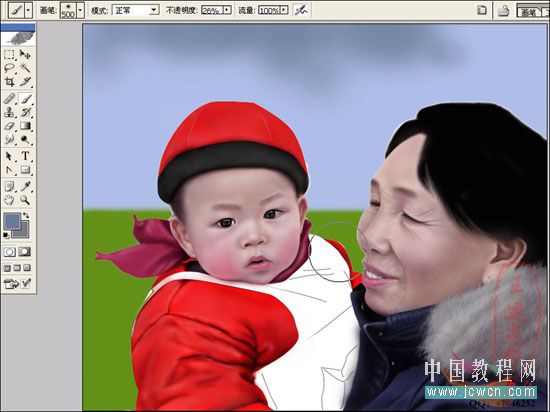Screen dimensions: 550x412
Task: Choose Standard Screen mode
Action: click(7, 268)
